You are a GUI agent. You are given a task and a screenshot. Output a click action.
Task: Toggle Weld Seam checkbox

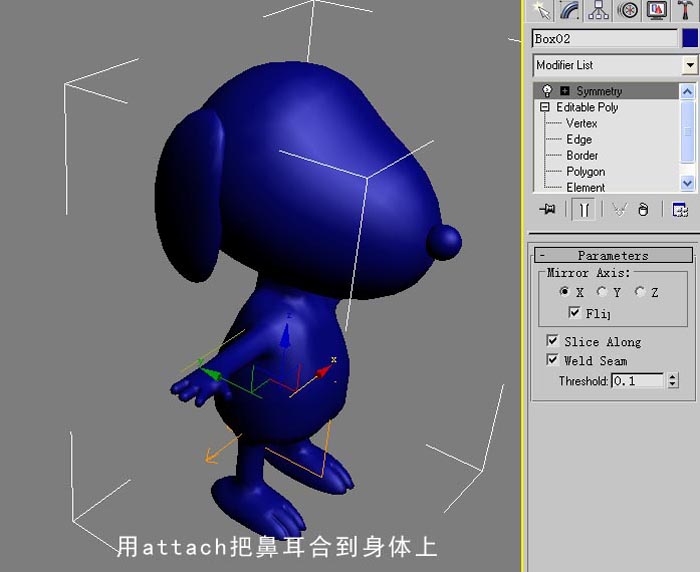pyautogui.click(x=552, y=359)
